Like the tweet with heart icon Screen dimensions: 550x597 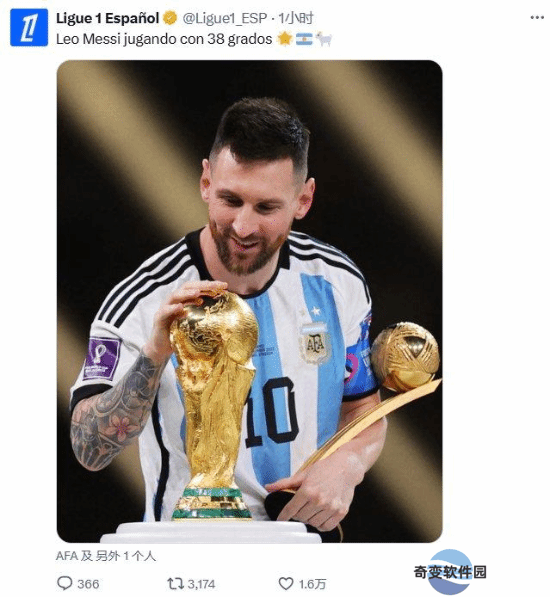tap(286, 583)
